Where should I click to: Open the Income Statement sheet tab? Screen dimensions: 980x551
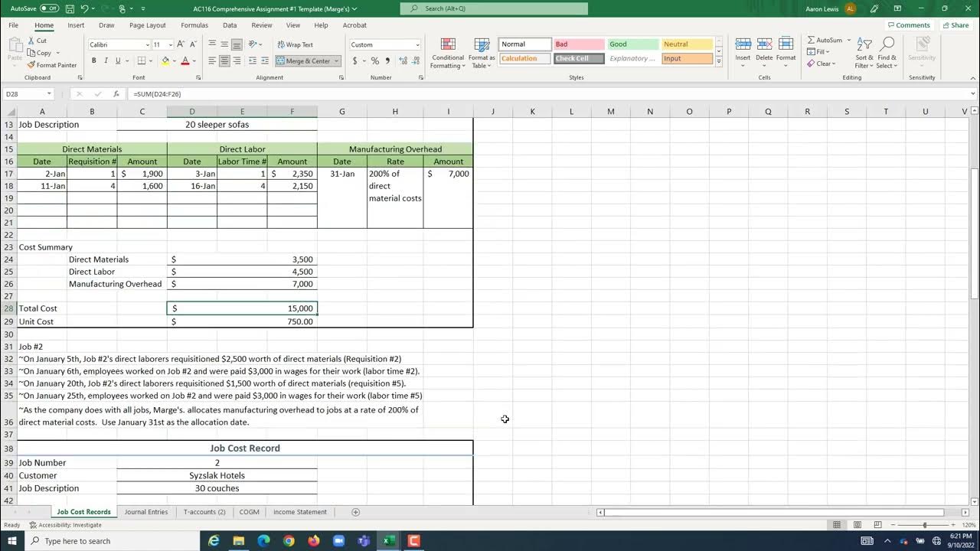tap(300, 512)
